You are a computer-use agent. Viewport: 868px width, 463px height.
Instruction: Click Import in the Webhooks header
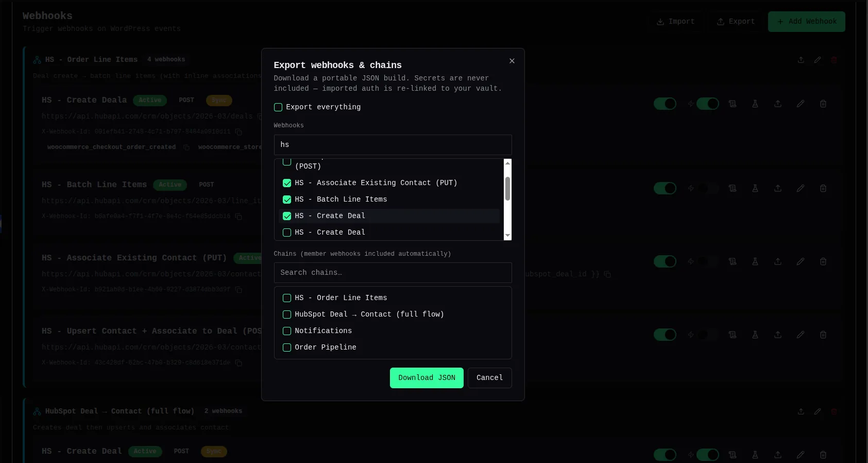click(675, 22)
